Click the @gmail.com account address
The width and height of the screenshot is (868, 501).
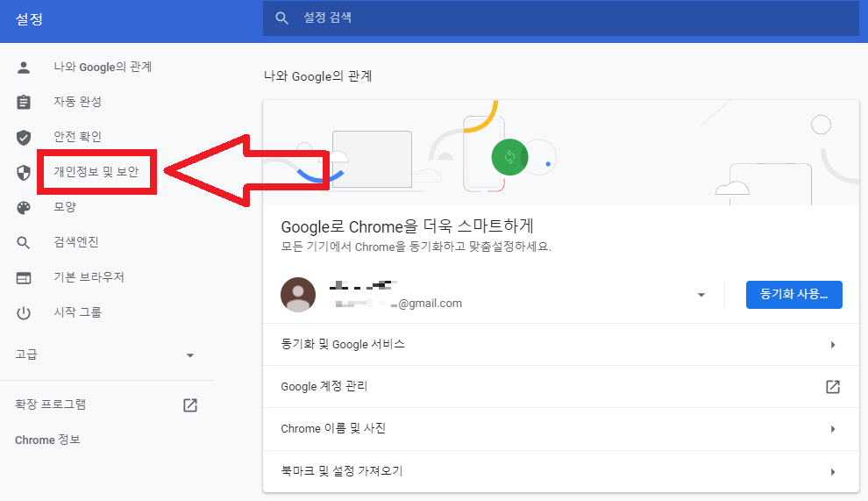tap(430, 304)
